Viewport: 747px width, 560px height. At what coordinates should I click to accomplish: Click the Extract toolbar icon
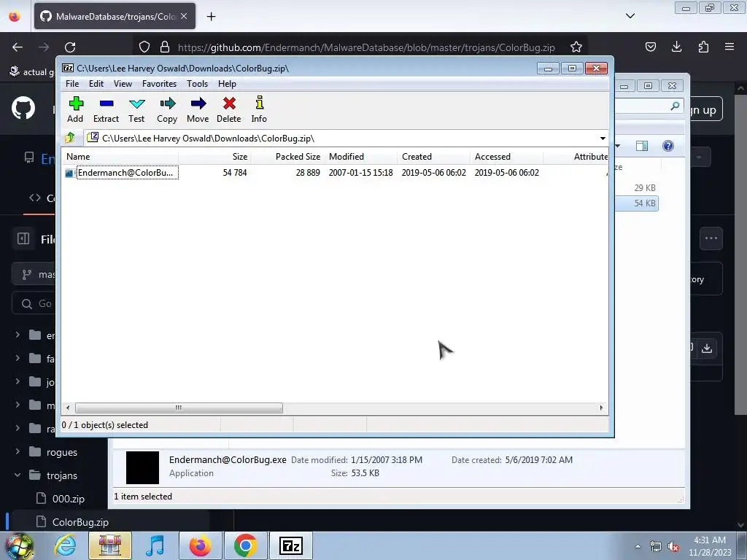click(106, 110)
